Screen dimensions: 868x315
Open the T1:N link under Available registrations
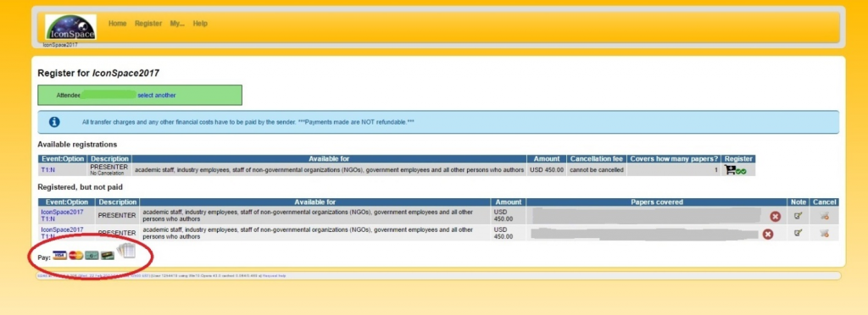pyautogui.click(x=49, y=170)
